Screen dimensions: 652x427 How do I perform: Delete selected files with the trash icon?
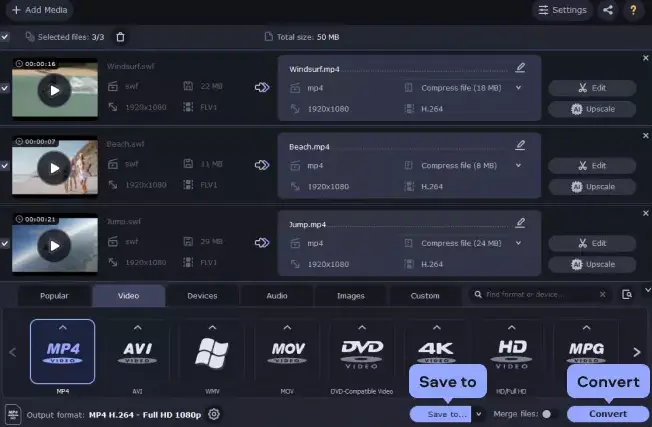(x=121, y=37)
